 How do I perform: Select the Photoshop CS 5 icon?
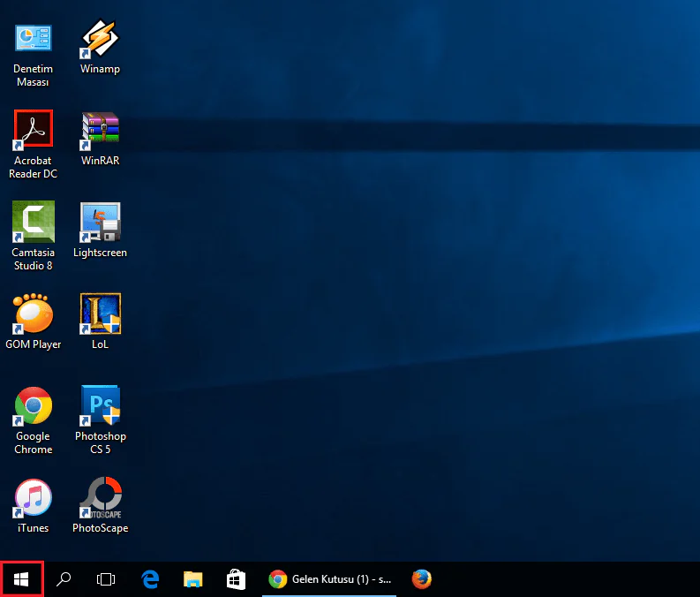point(100,405)
